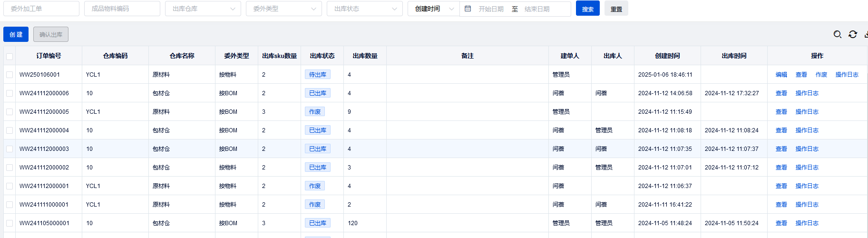Screen dimensions: 868x238
Task: Open 操作日志 for order WW241112000006
Action: [807, 93]
